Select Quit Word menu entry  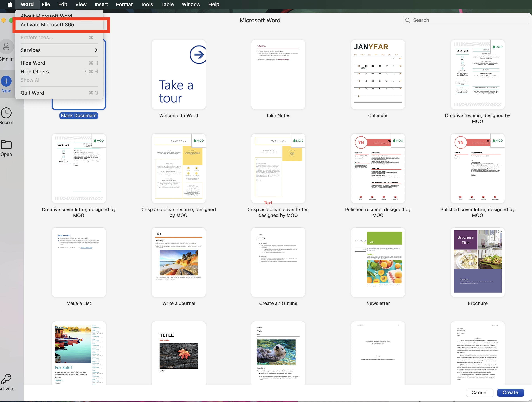(x=32, y=93)
